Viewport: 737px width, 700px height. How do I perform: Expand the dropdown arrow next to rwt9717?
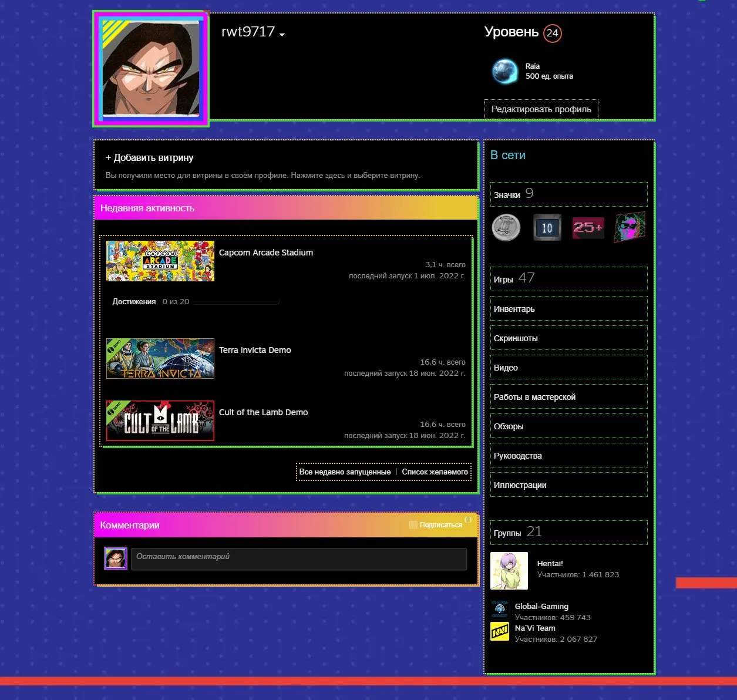[282, 35]
